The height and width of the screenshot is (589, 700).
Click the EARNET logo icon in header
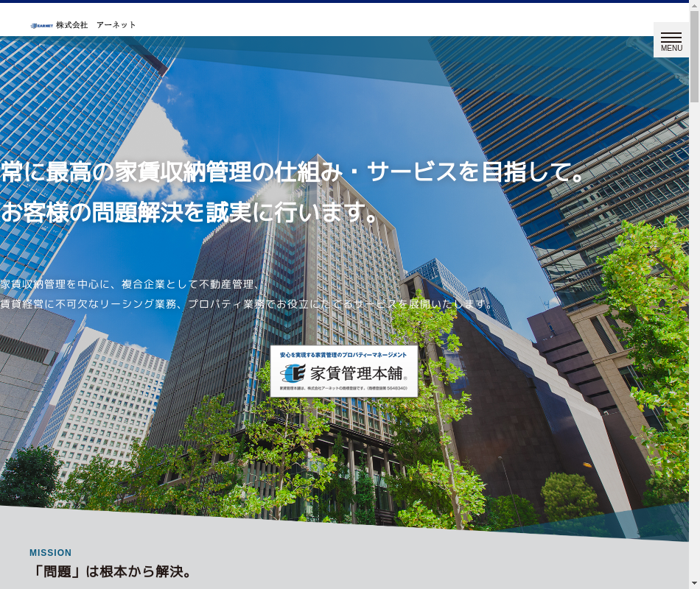tap(41, 25)
